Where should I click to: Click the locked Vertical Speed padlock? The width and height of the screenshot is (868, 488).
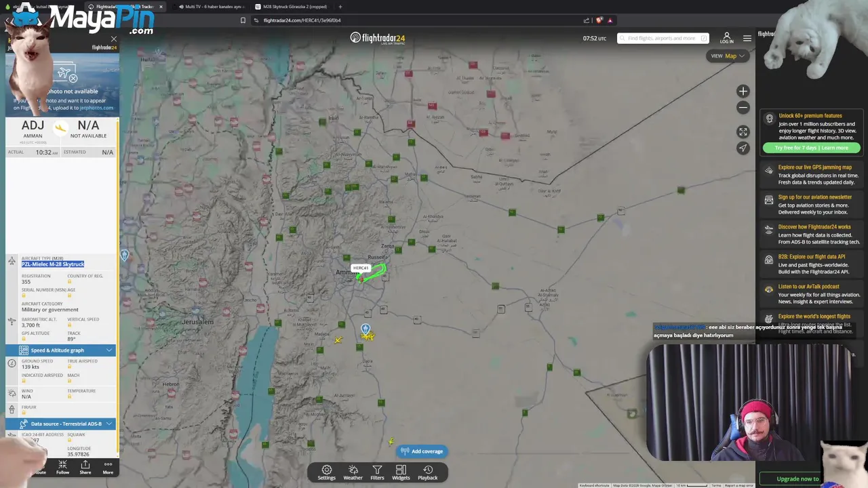(69, 325)
